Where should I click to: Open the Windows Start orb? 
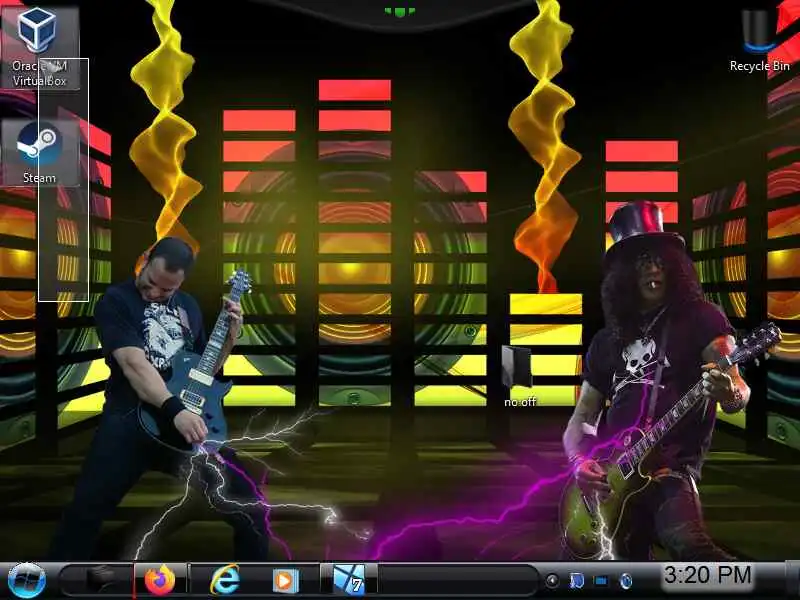(x=27, y=580)
